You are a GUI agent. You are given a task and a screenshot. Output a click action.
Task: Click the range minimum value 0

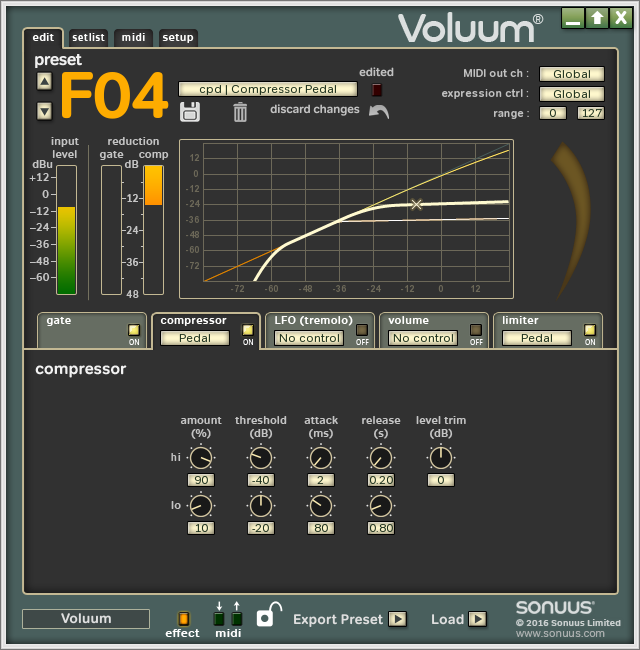pyautogui.click(x=553, y=113)
